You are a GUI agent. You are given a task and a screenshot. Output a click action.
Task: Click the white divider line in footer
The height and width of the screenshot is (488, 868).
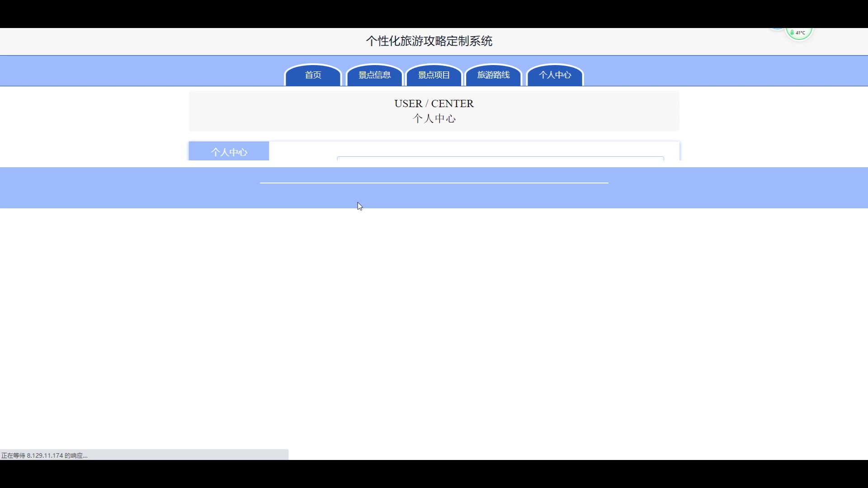434,183
